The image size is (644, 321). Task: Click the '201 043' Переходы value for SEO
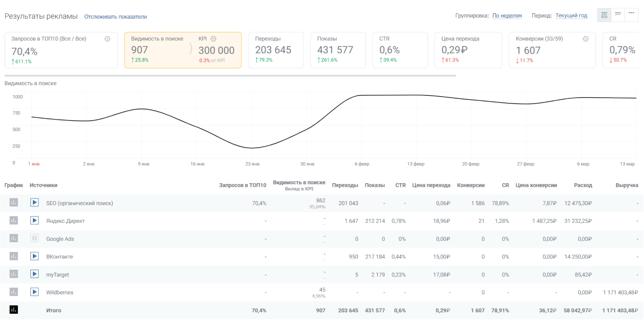(x=348, y=203)
